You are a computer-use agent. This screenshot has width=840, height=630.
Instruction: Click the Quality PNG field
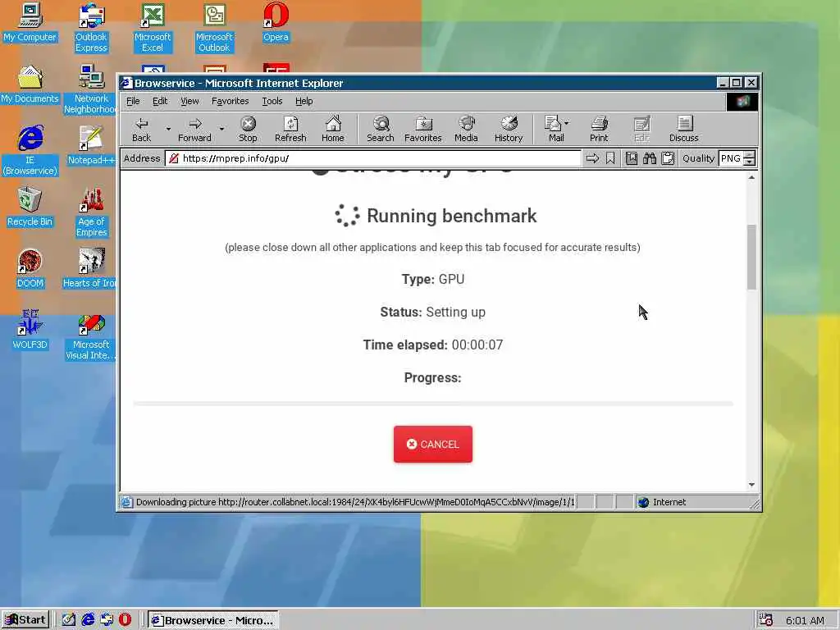pos(731,158)
